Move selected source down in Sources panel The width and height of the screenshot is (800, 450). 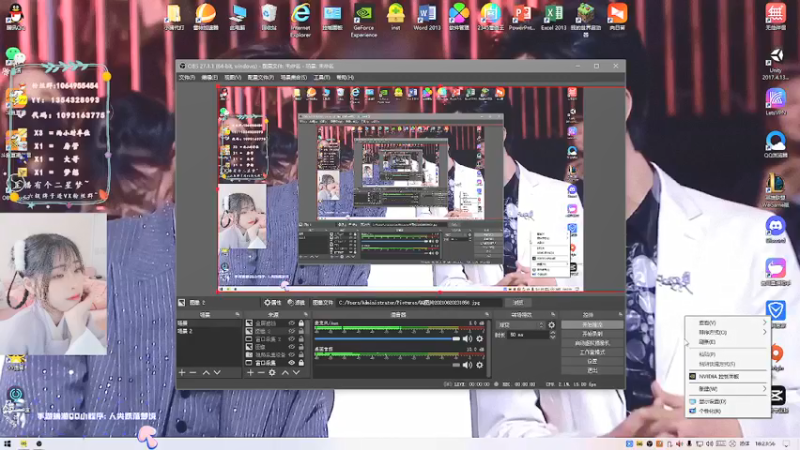click(x=296, y=373)
